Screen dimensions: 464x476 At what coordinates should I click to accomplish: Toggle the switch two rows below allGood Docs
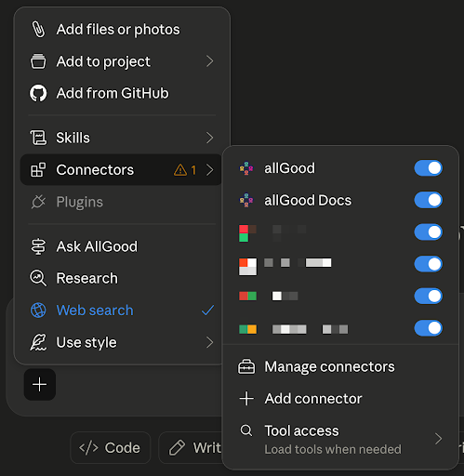[428, 264]
